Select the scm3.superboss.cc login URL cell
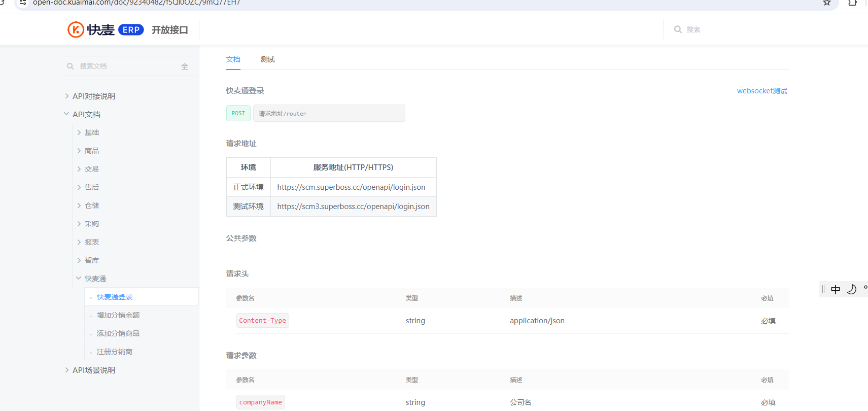The height and width of the screenshot is (411, 868). point(354,207)
